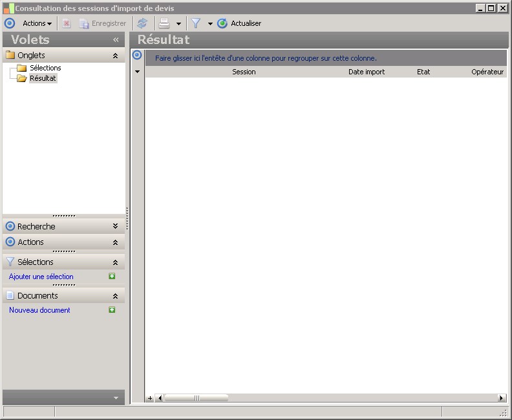This screenshot has height=420, width=512.
Task: Click the horizontal scrollbar right arrow
Action: [502, 398]
